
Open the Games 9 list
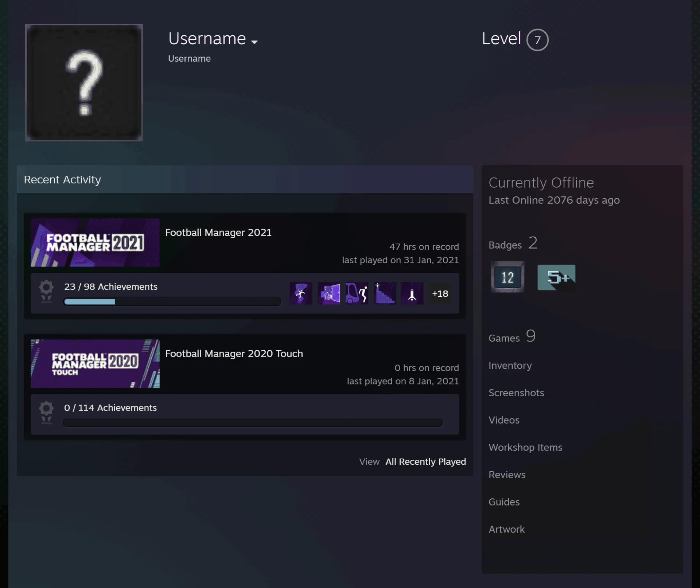tap(512, 336)
